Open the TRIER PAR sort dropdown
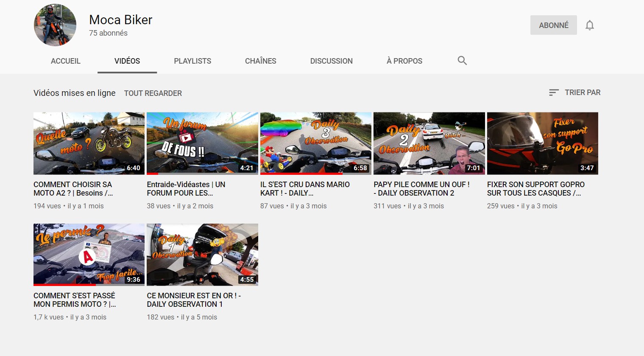 575,93
